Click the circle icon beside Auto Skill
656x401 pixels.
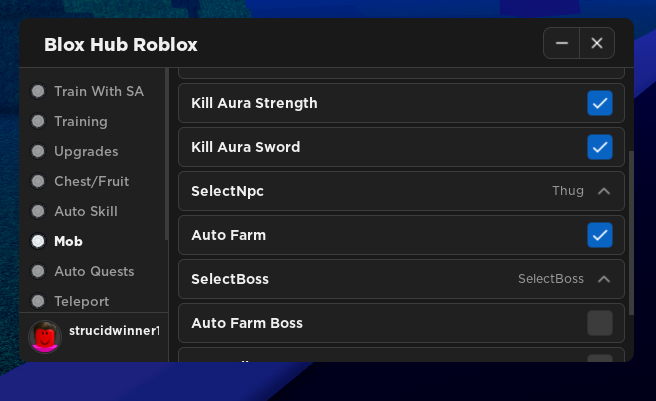[x=38, y=211]
